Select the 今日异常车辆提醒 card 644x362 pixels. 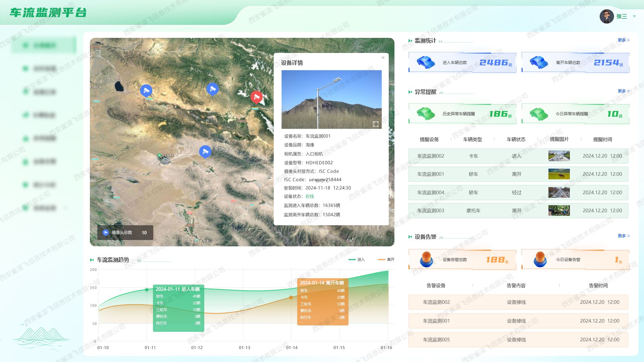[x=575, y=114]
